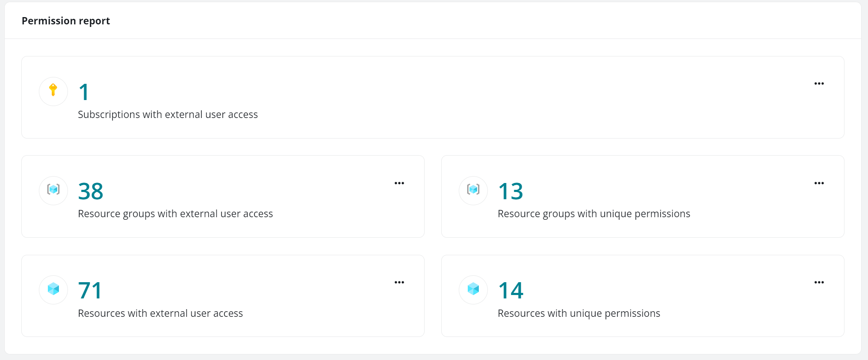868x360 pixels.
Task: Select 'Resource groups with unique permissions' label
Action: [x=594, y=214]
